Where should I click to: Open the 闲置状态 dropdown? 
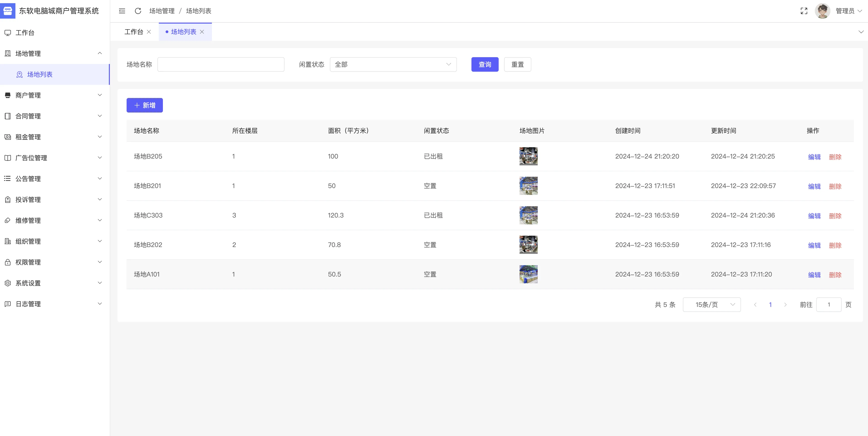(393, 64)
